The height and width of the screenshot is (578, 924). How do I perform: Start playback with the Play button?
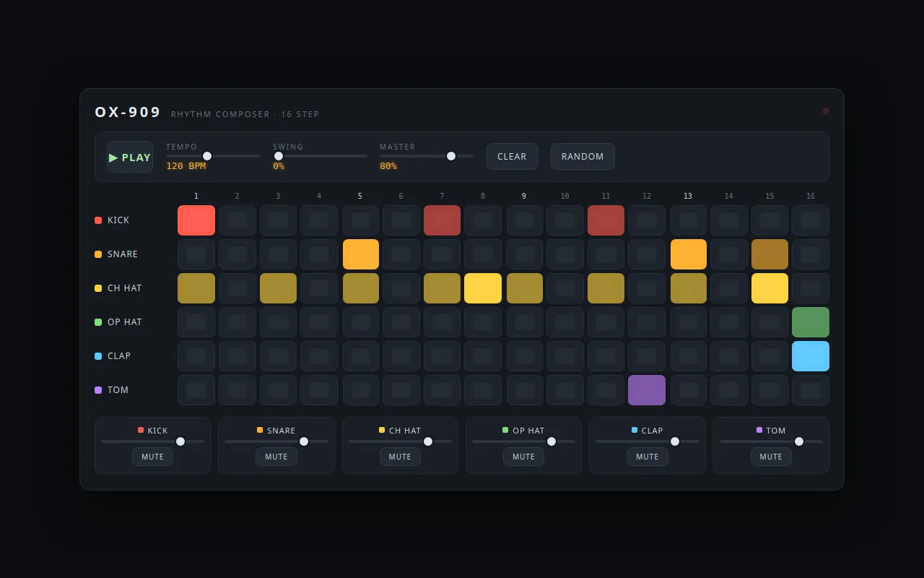point(130,157)
